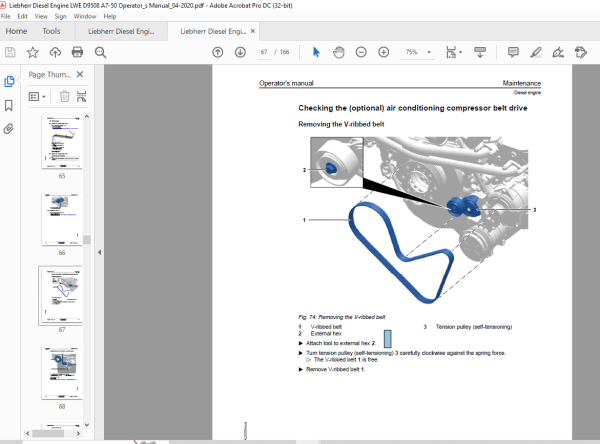Screen dimensions: 600x444
Task: Open the View menu
Action: click(x=41, y=16)
